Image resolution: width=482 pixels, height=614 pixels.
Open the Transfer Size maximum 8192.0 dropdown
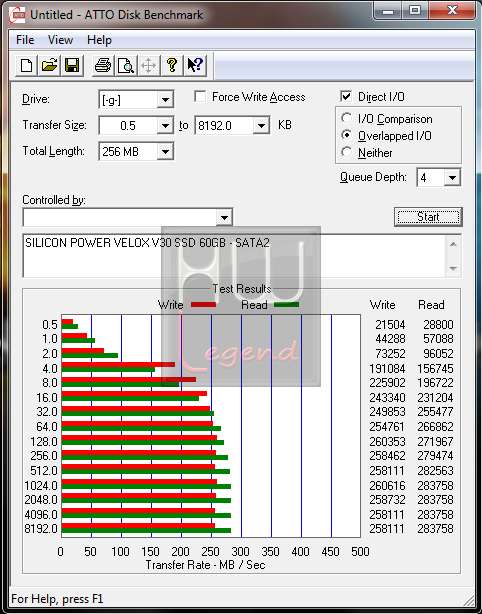(x=261, y=126)
